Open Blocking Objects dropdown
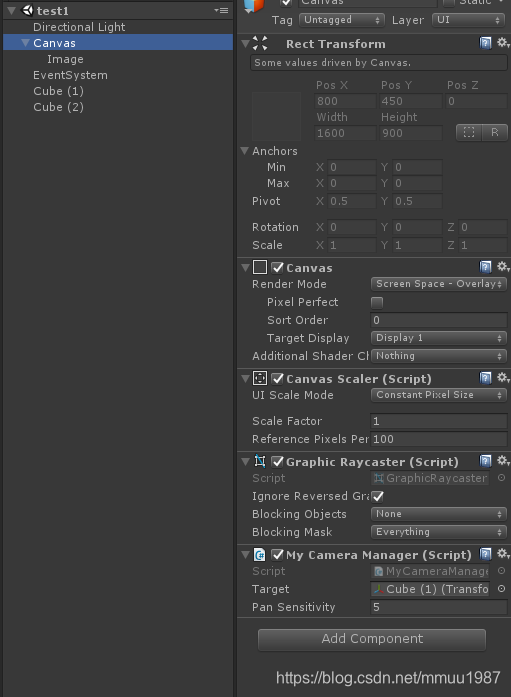Screen dimensions: 511x697 coord(439,514)
